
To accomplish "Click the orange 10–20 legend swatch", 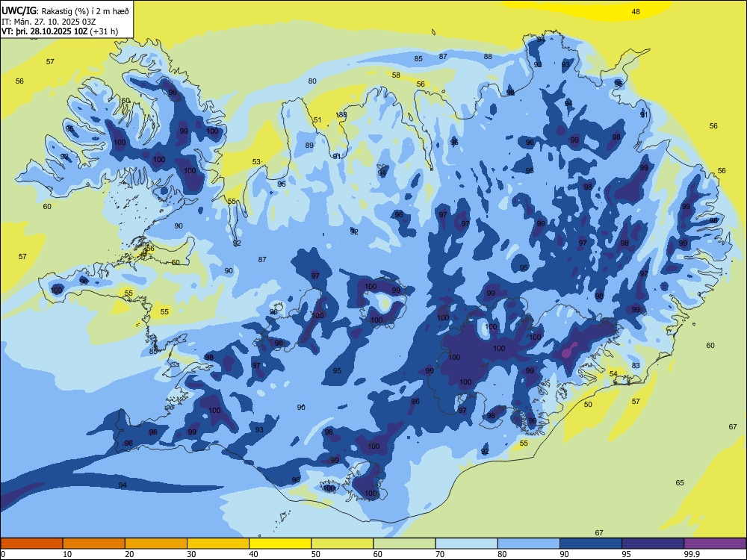I will coord(94,544).
